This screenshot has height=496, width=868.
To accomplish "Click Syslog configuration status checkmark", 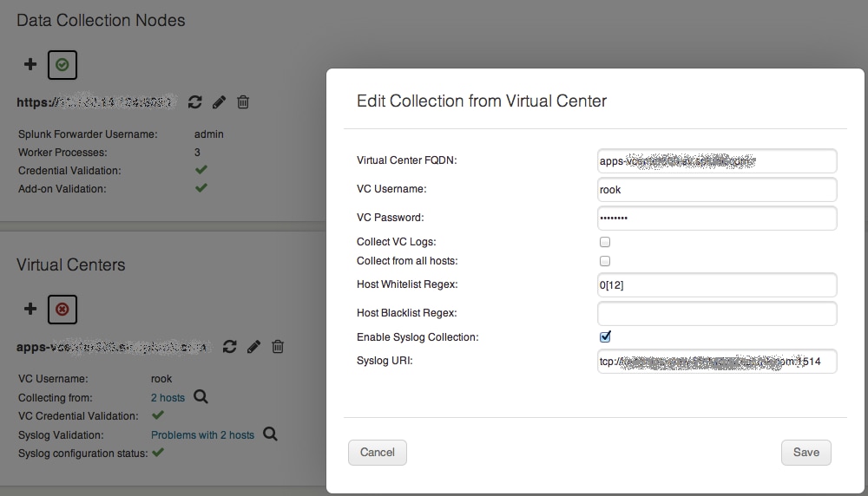I will pyautogui.click(x=158, y=453).
